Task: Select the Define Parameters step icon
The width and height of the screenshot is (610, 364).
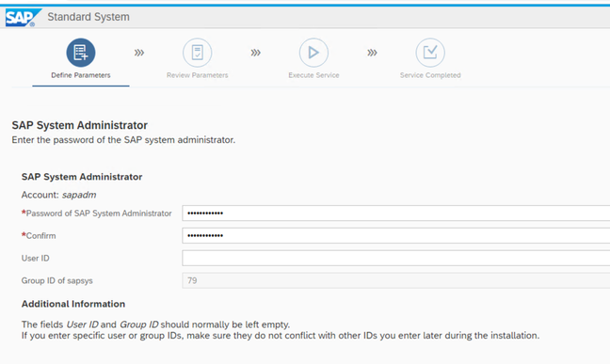Action: click(81, 53)
